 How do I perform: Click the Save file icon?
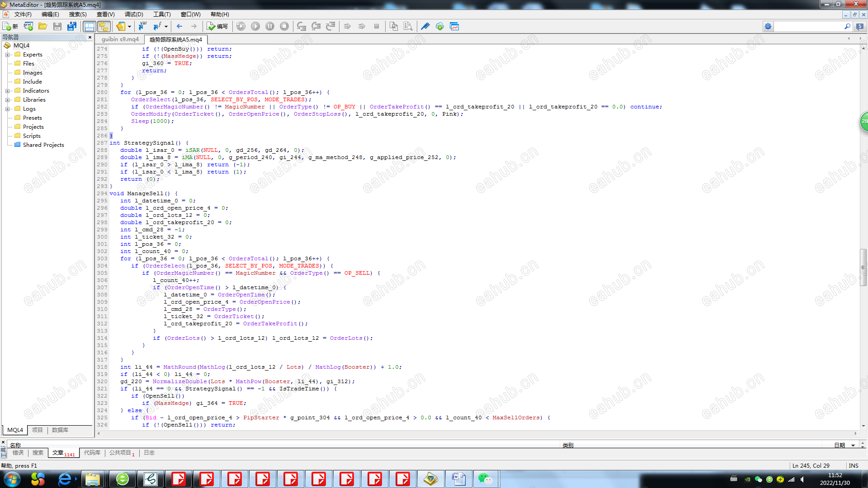tap(57, 26)
